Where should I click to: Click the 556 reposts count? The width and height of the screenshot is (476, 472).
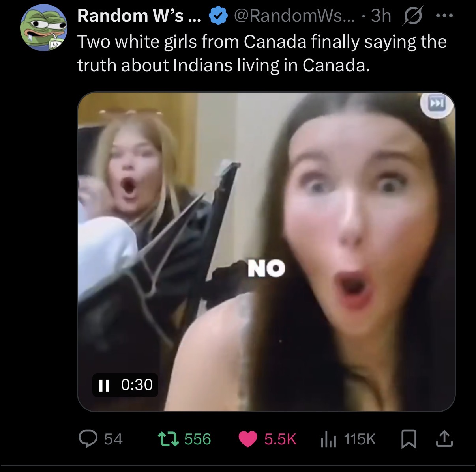click(198, 439)
